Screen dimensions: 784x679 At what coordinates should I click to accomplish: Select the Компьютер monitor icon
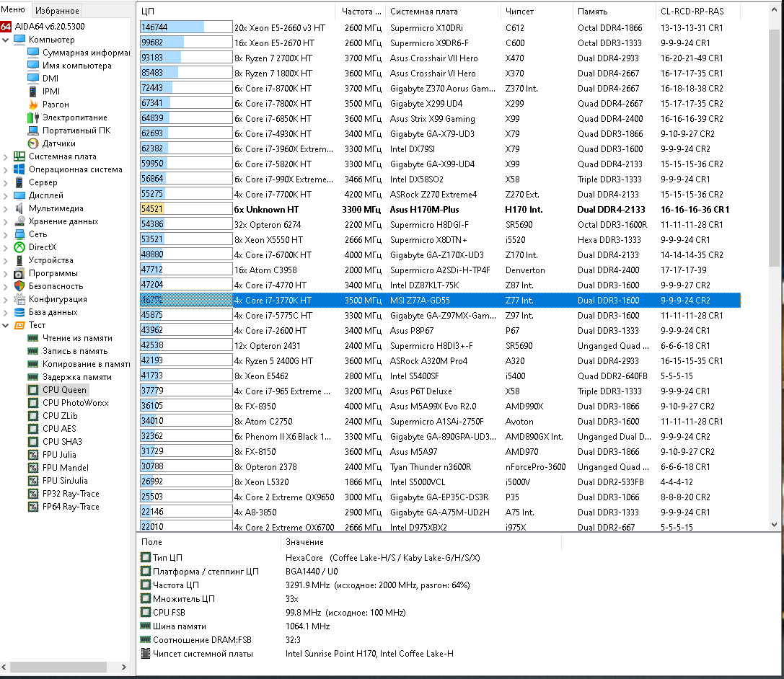point(19,40)
